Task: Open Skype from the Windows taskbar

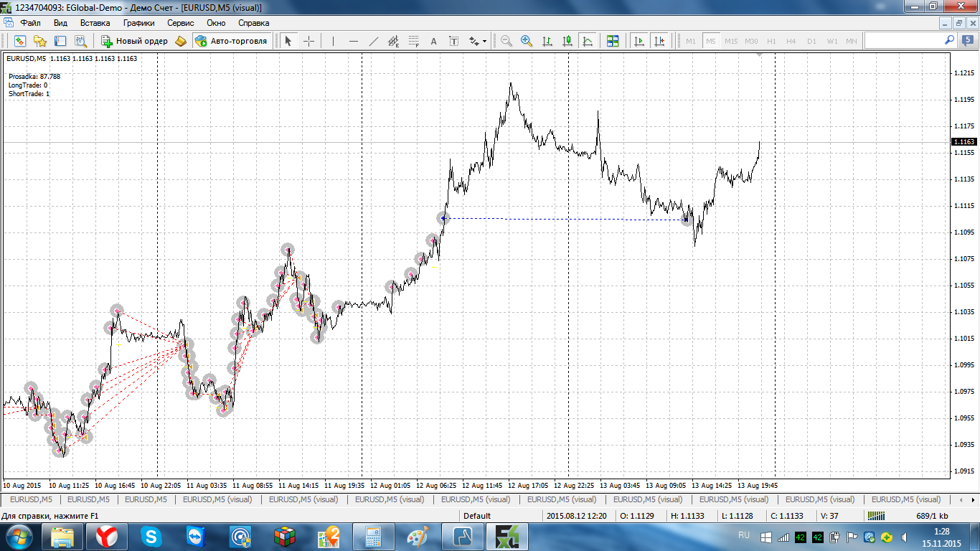Action: pyautogui.click(x=151, y=537)
